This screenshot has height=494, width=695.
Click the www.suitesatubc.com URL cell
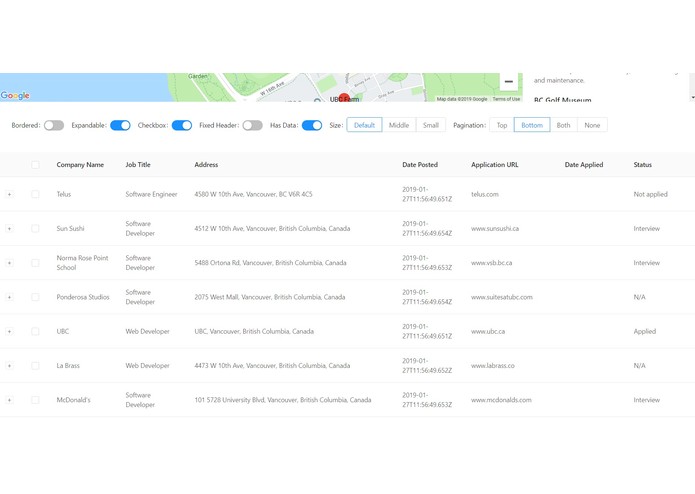click(x=502, y=297)
